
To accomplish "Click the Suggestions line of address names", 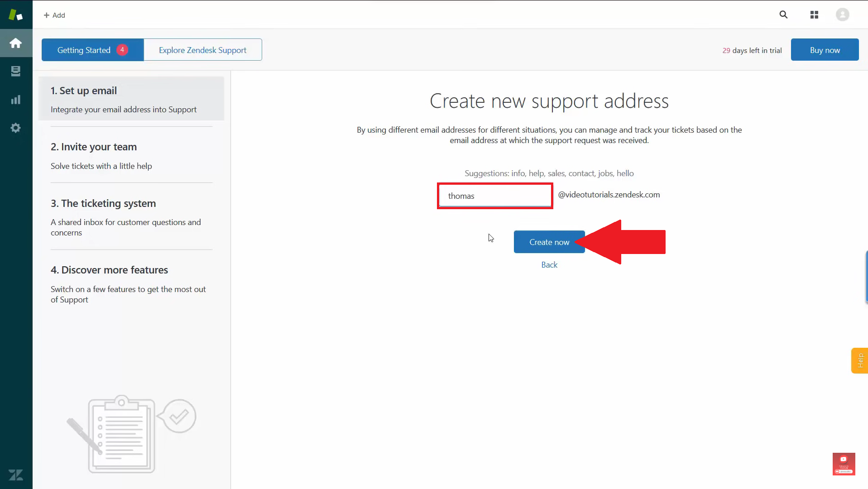I will coord(549,173).
